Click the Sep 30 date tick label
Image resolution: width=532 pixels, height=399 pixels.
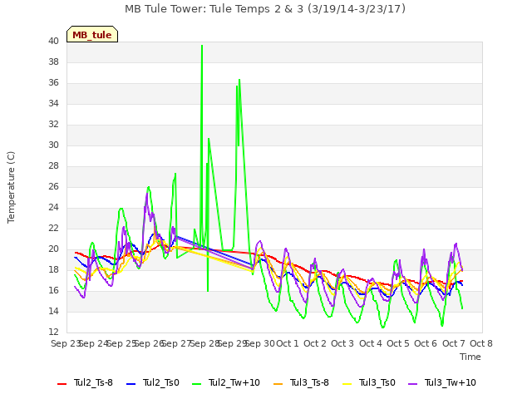click(260, 343)
